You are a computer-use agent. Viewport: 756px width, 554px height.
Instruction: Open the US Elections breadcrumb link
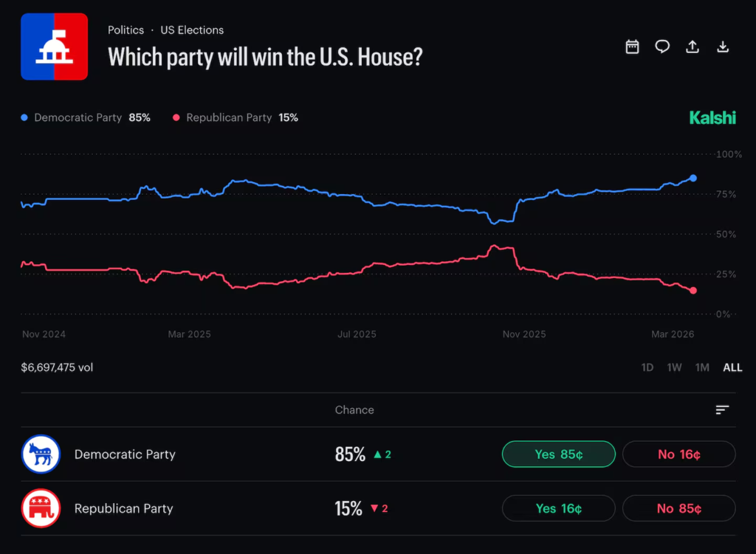coord(192,30)
